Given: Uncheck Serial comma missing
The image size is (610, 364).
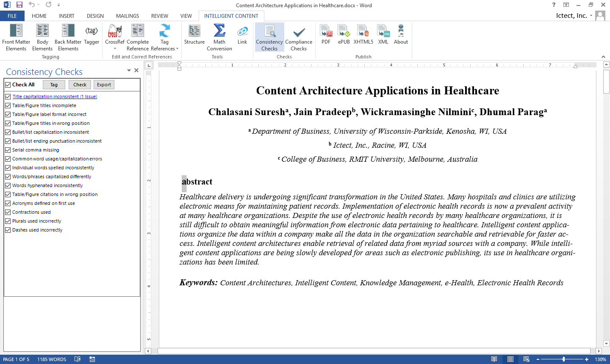Looking at the screenshot, I should [x=8, y=150].
